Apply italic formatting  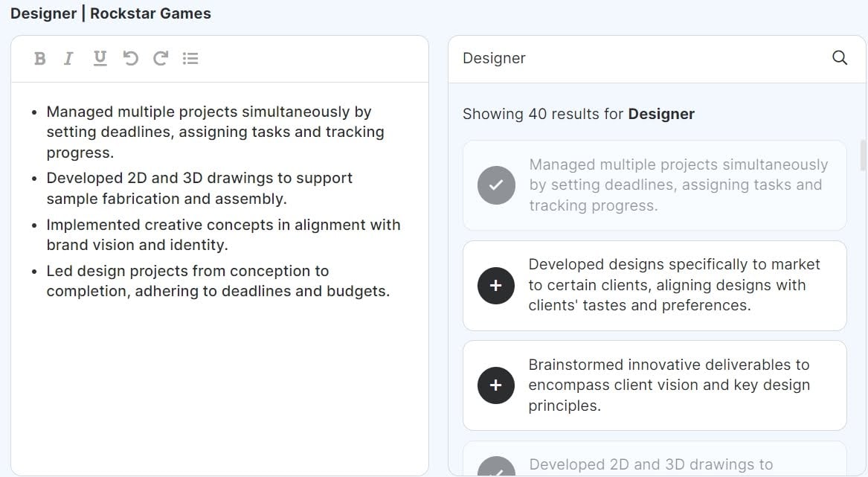coord(68,58)
